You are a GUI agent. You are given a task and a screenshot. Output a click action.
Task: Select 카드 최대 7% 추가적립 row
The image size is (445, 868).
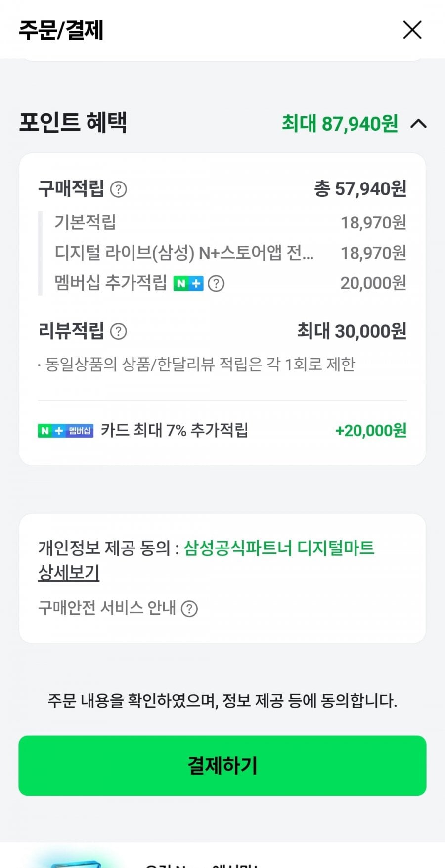pos(174,430)
